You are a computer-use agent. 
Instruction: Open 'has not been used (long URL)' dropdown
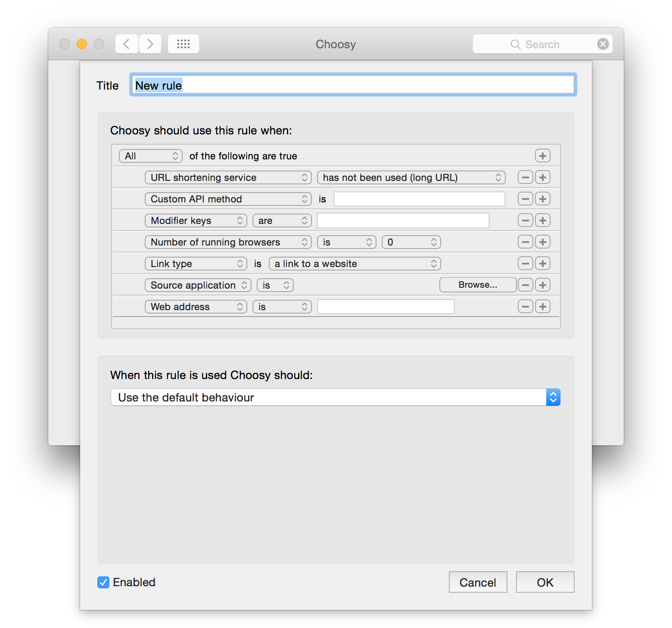click(x=411, y=177)
